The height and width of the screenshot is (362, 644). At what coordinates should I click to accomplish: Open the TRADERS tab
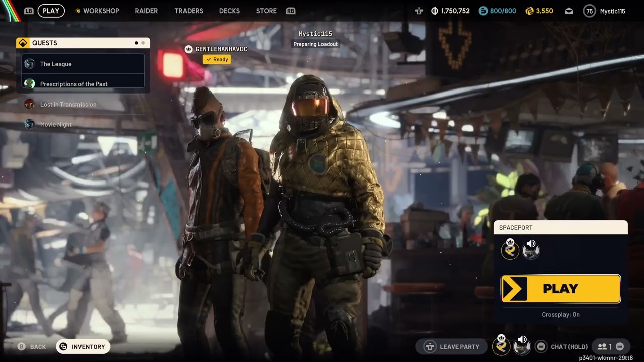tap(189, 11)
